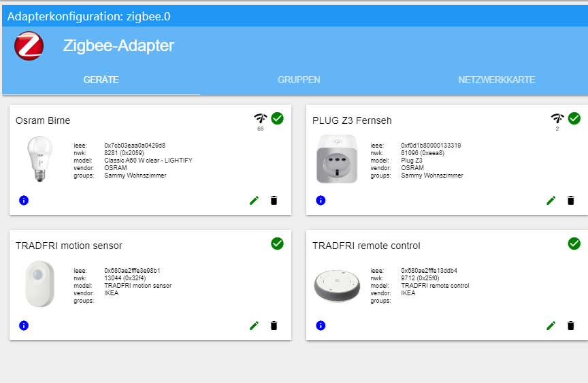Select the Osram Birne card title

pyautogui.click(x=43, y=120)
